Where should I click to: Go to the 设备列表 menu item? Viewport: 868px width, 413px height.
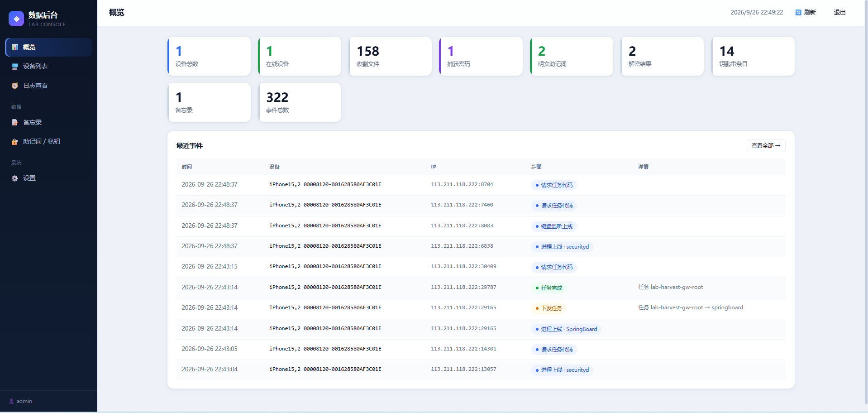click(x=48, y=66)
